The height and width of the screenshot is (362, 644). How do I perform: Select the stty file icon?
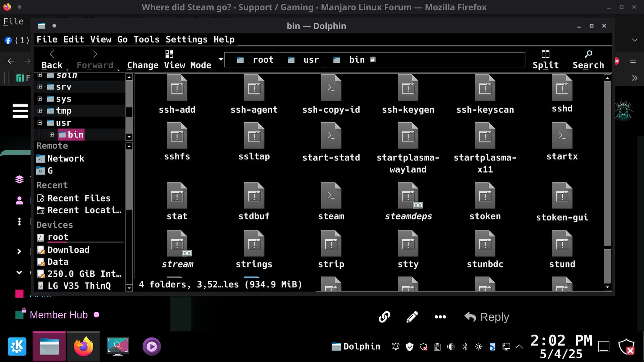click(408, 243)
